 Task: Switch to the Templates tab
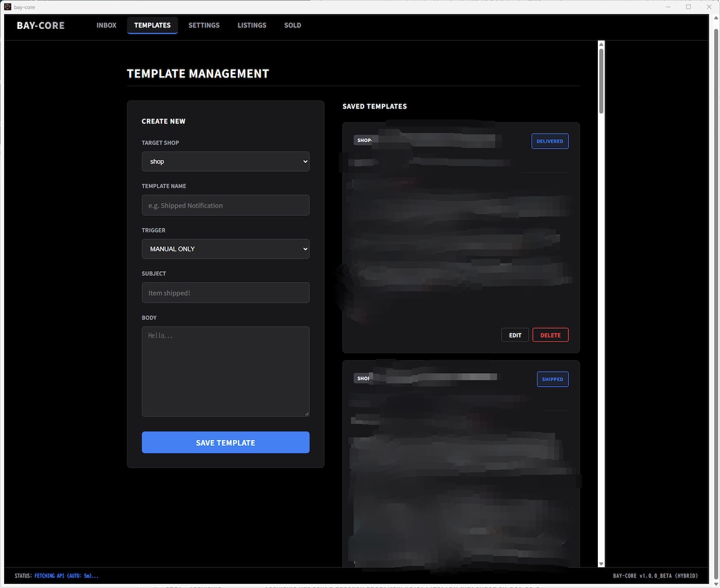tap(152, 25)
